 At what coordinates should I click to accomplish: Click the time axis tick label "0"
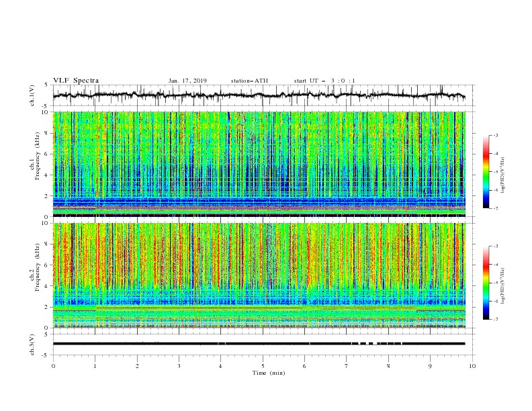point(53,366)
